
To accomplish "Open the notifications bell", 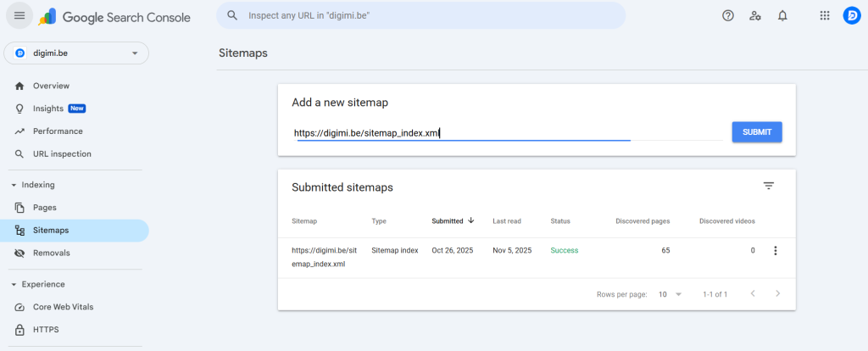I will tap(782, 16).
